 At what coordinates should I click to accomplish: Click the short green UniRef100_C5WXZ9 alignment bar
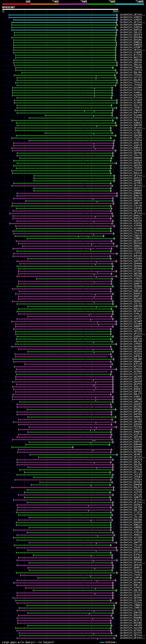pos(59,236)
